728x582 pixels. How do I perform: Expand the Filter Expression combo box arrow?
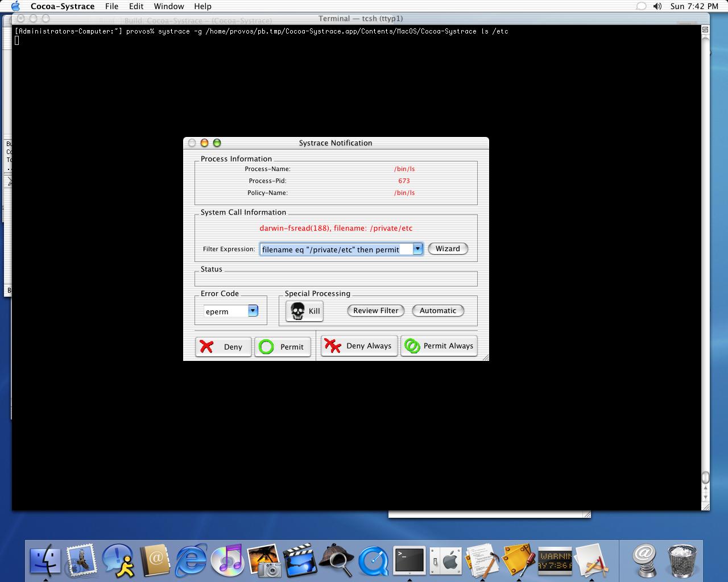tap(417, 249)
